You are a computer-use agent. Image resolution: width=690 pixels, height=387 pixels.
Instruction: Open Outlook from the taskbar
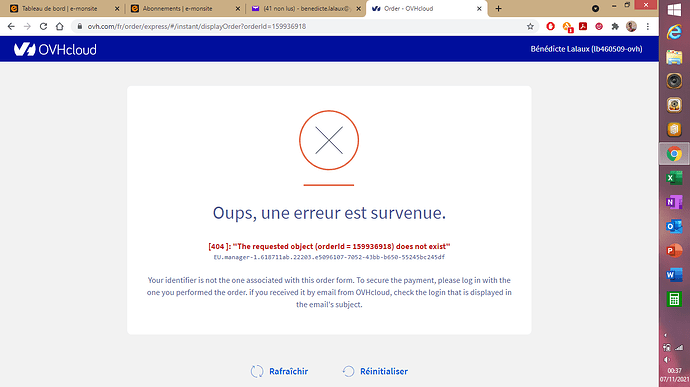point(674,227)
